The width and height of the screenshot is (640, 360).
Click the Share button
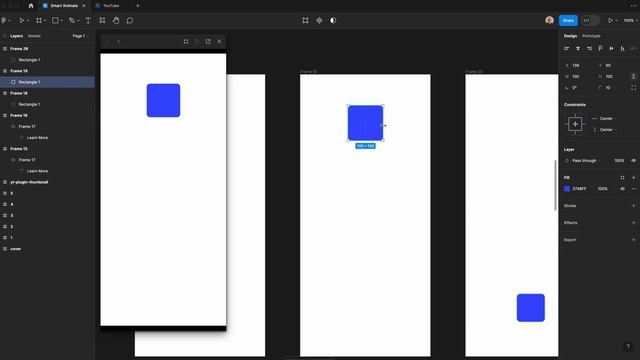(x=568, y=20)
